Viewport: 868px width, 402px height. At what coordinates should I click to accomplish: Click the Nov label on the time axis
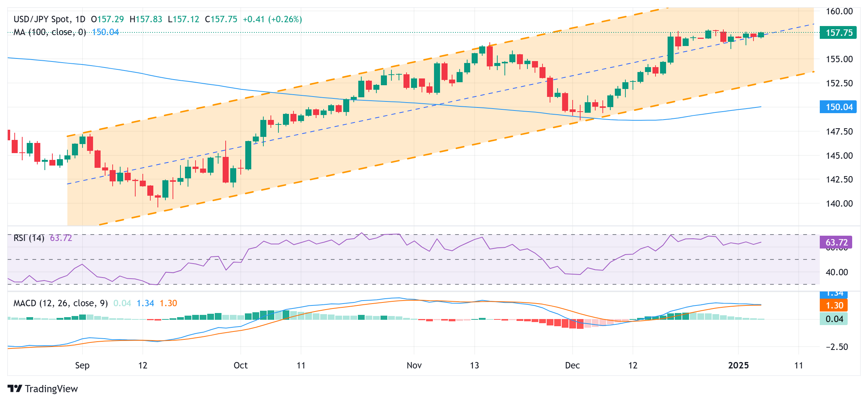point(414,365)
